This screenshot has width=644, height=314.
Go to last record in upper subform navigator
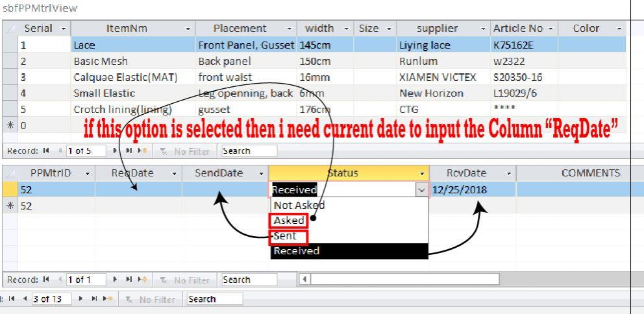[129, 151]
